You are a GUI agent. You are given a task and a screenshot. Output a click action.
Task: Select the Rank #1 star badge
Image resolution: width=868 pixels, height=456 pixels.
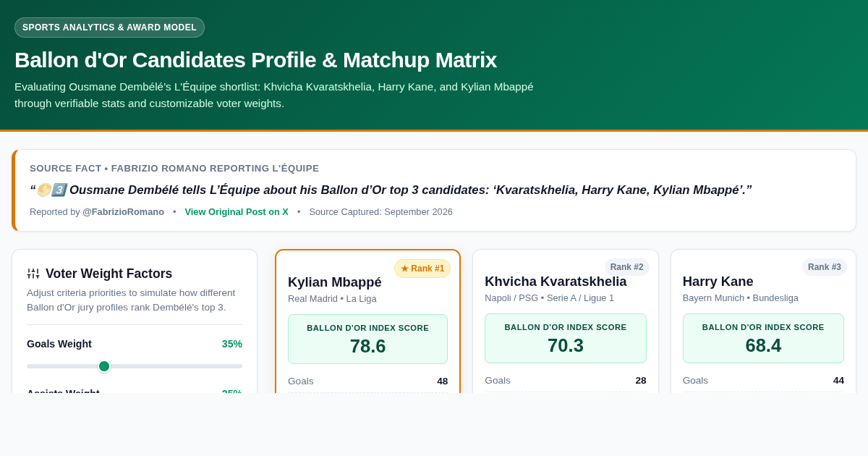click(422, 269)
